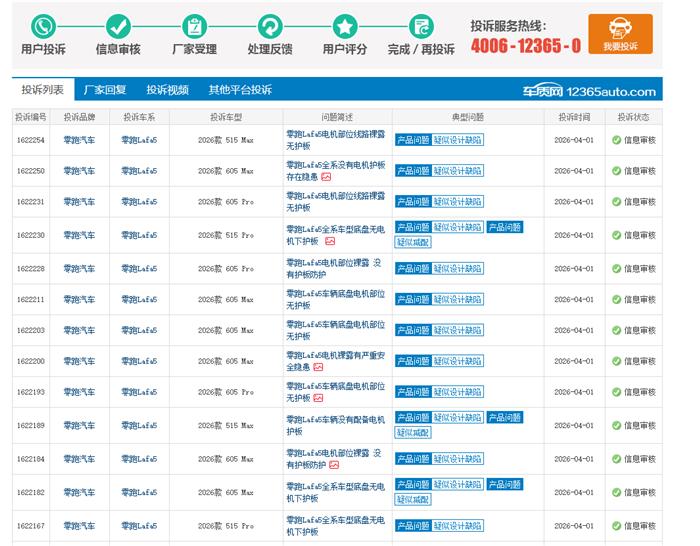Click the 用户评分 star icon
The height and width of the screenshot is (546, 700).
coord(345,26)
